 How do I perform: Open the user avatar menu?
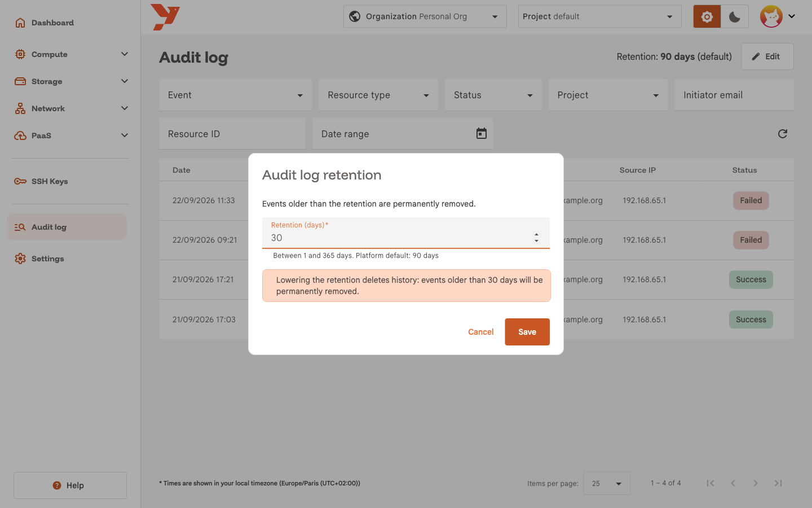coord(778,16)
